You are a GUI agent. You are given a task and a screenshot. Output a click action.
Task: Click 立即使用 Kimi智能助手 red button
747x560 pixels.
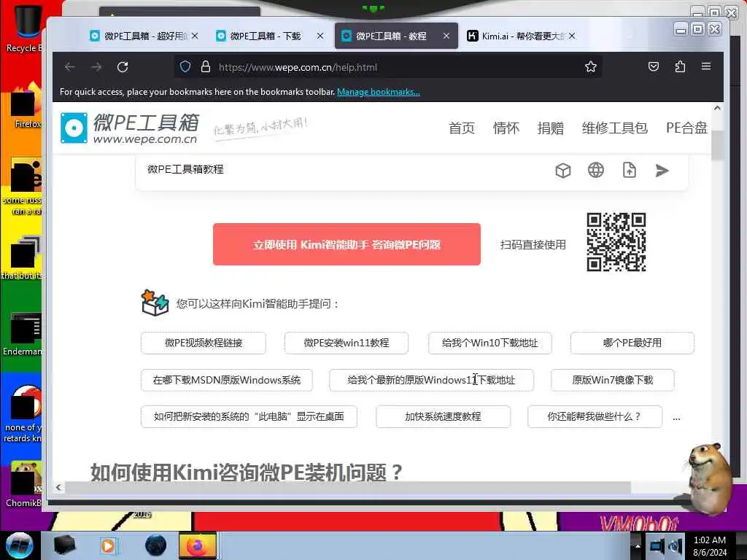click(347, 244)
